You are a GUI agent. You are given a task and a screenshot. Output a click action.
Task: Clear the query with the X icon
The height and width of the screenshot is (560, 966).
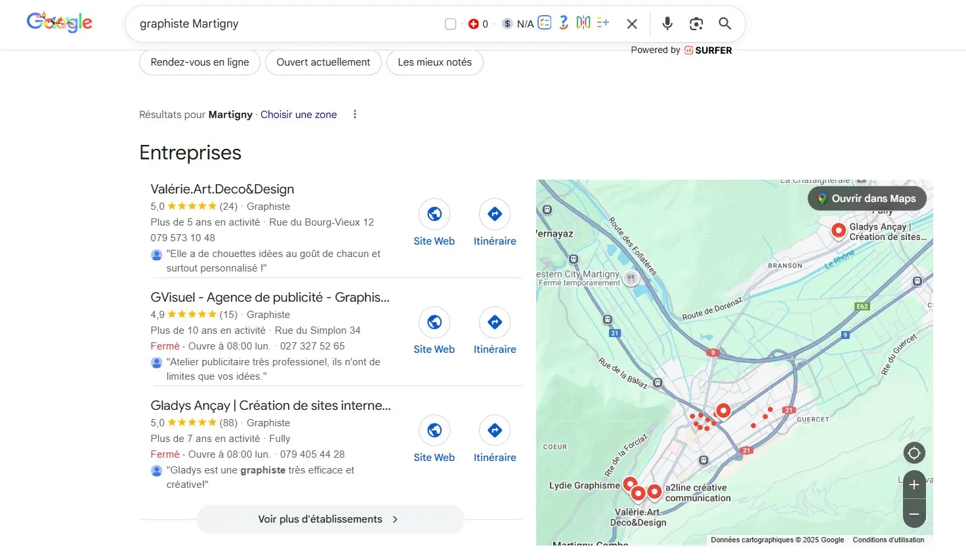click(631, 24)
